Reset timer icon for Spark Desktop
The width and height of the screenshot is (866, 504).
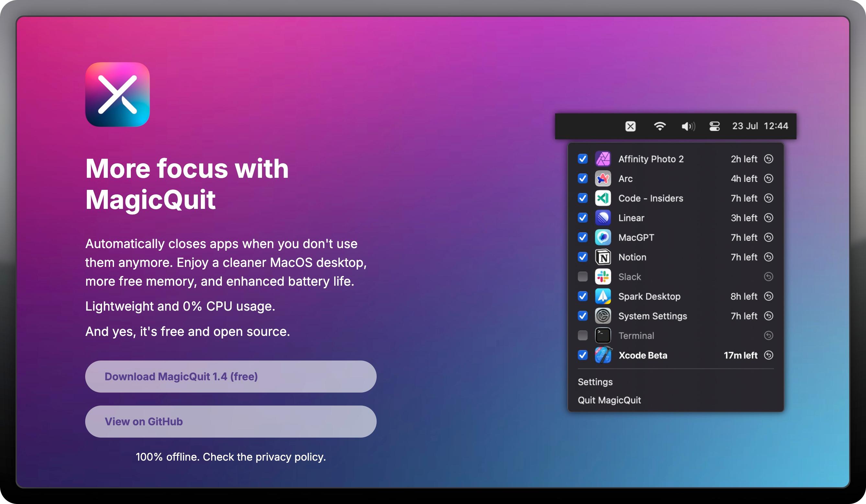(x=769, y=296)
